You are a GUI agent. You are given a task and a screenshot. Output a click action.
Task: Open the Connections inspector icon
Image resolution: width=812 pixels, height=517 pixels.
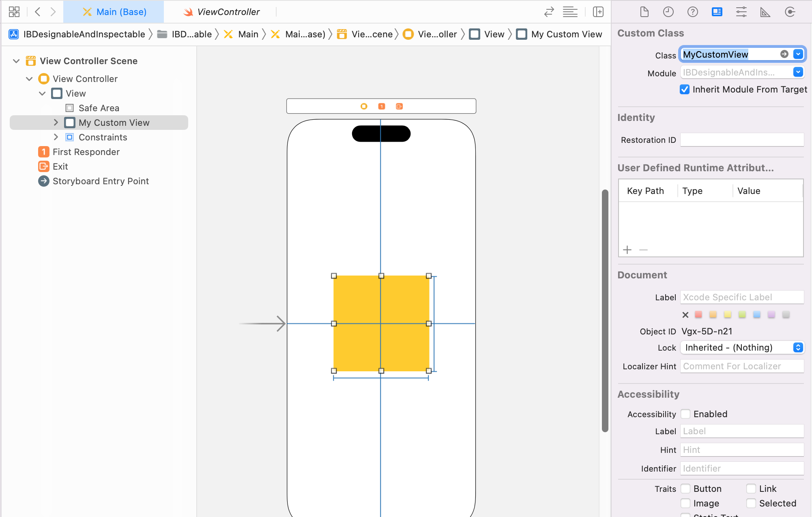click(790, 12)
